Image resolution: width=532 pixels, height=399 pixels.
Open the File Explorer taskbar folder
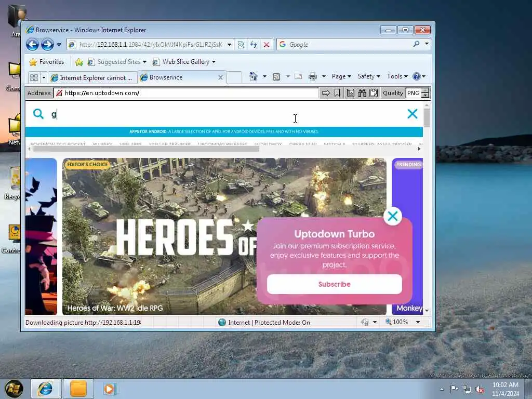click(78, 389)
